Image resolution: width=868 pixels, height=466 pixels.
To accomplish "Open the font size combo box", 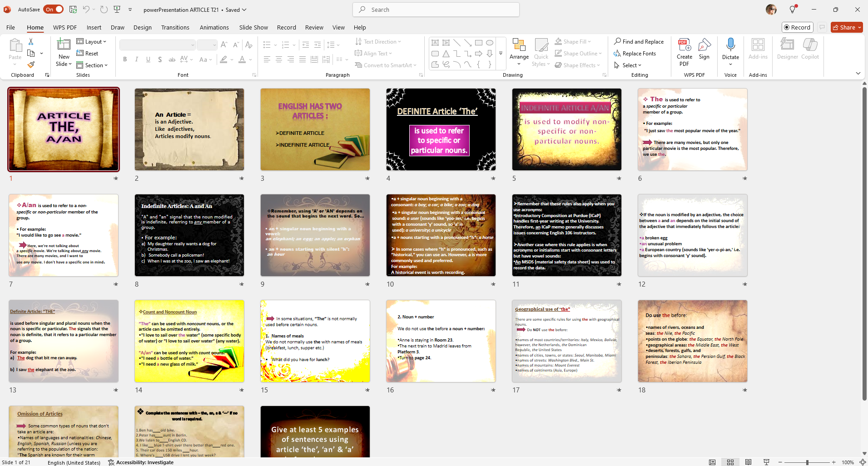I will [x=207, y=45].
